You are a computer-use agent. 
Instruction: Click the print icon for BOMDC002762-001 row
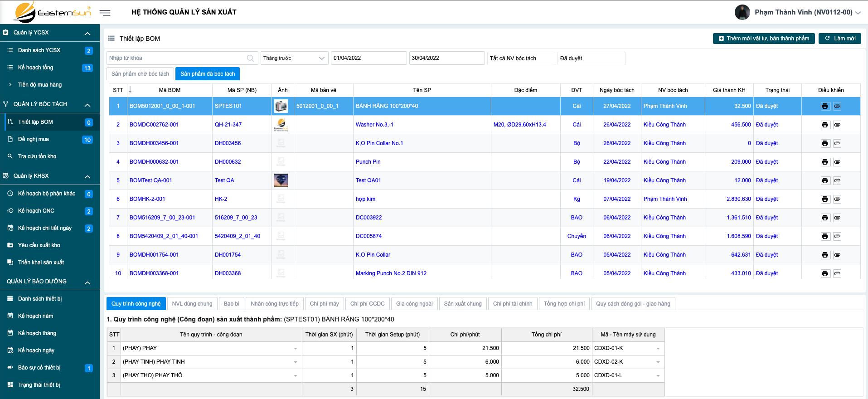pos(824,125)
